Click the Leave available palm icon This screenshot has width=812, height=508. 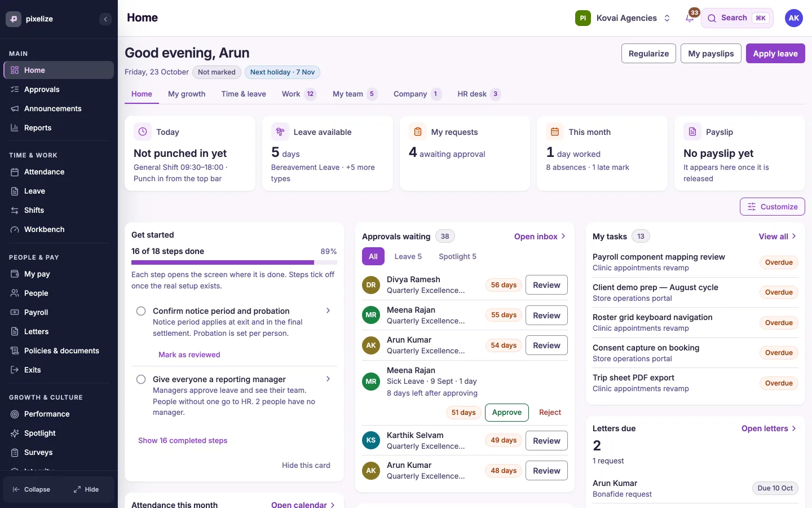280,132
